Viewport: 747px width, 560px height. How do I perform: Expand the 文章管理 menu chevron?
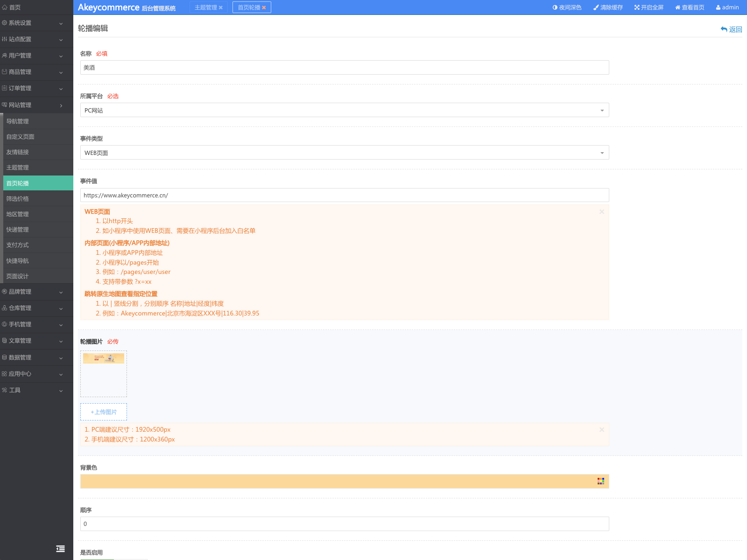[61, 341]
